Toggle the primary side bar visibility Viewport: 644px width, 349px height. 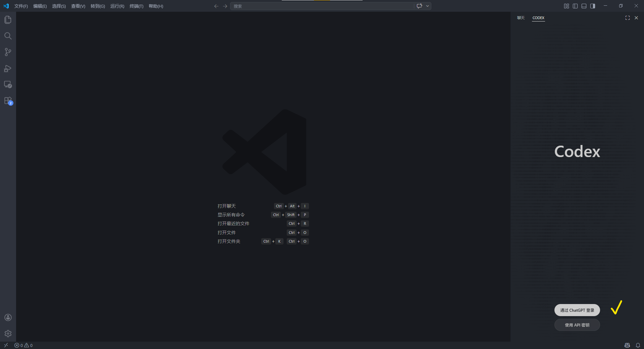[x=575, y=6]
